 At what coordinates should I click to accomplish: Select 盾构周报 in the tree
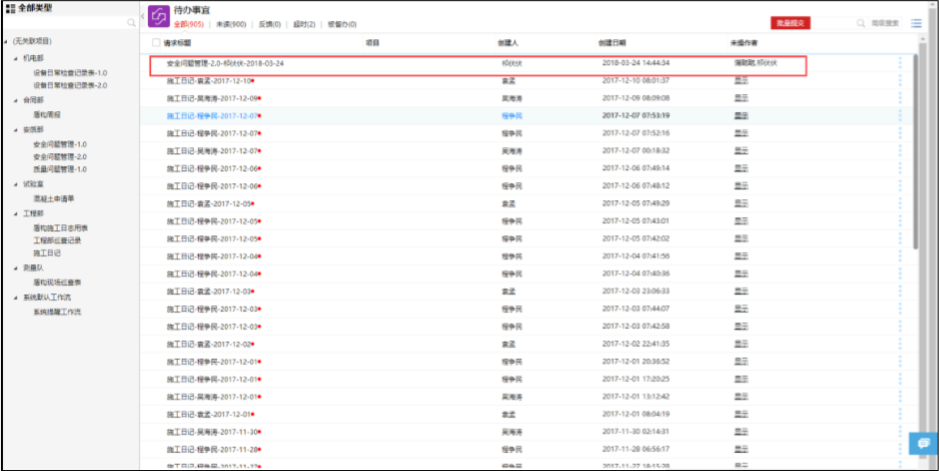pyautogui.click(x=47, y=115)
